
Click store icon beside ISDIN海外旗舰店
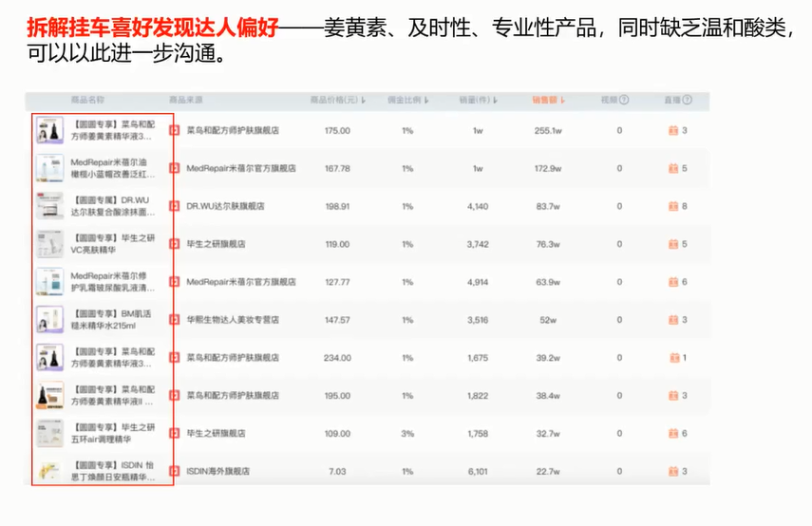(175, 471)
